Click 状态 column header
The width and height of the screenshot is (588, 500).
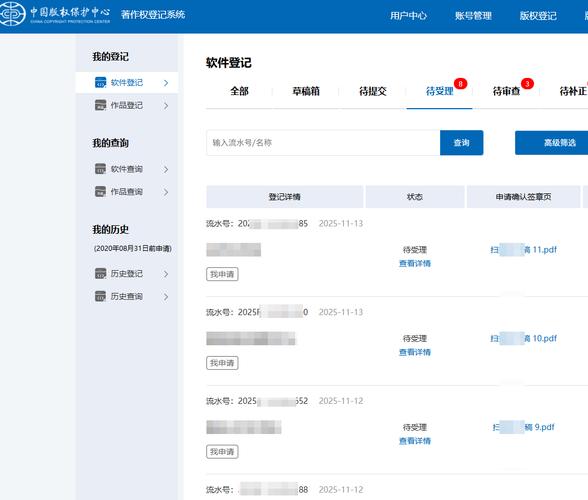[x=415, y=197]
